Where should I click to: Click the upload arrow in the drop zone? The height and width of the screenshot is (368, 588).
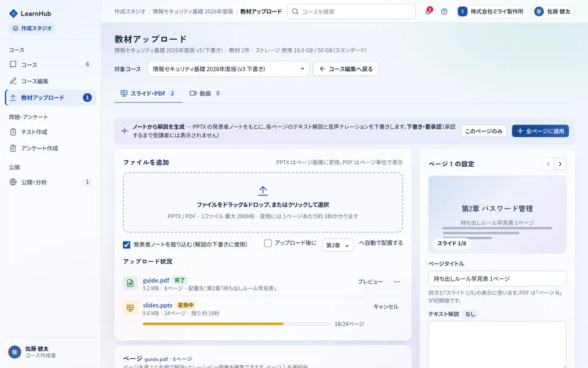[263, 191]
